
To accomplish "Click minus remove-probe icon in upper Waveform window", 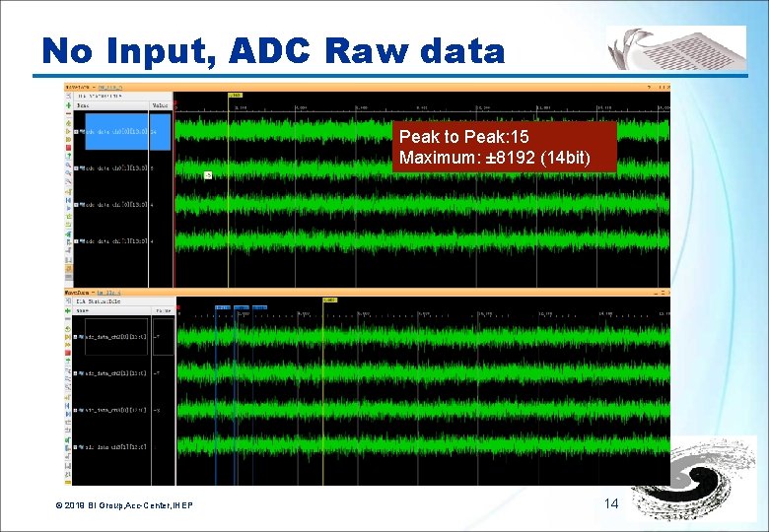I will pos(69,113).
